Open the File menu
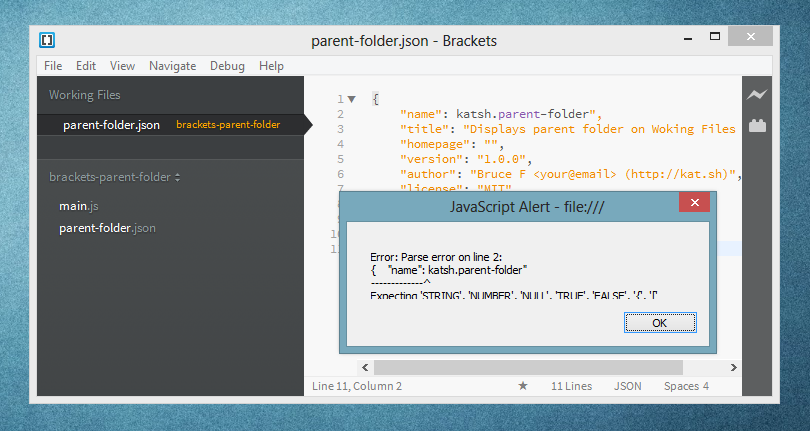This screenshot has width=810, height=431. tap(53, 66)
